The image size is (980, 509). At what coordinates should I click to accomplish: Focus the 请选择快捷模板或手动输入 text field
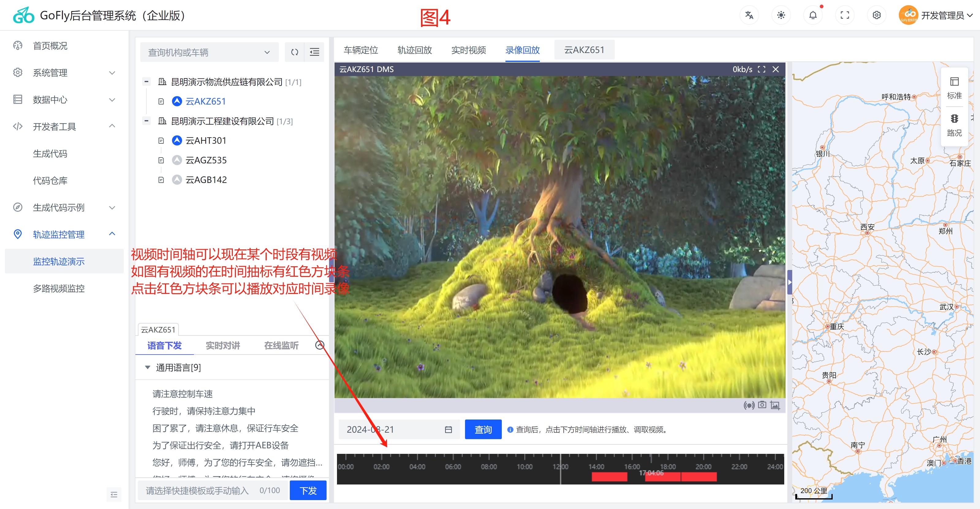point(213,490)
